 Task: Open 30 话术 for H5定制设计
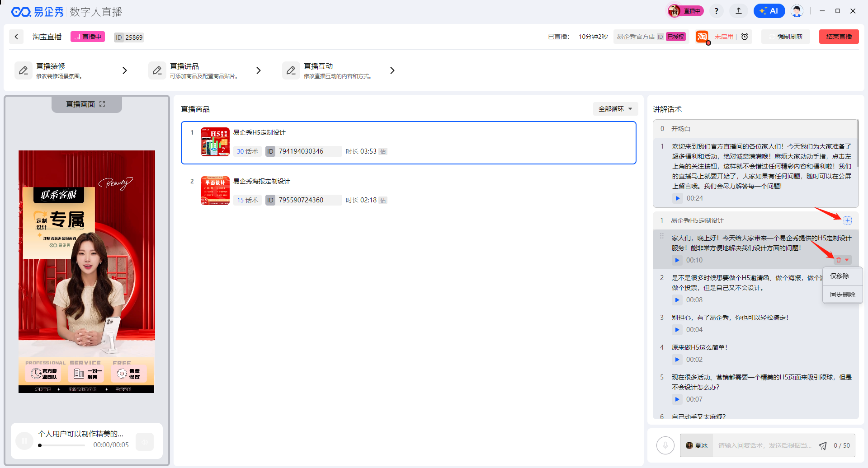pos(247,151)
